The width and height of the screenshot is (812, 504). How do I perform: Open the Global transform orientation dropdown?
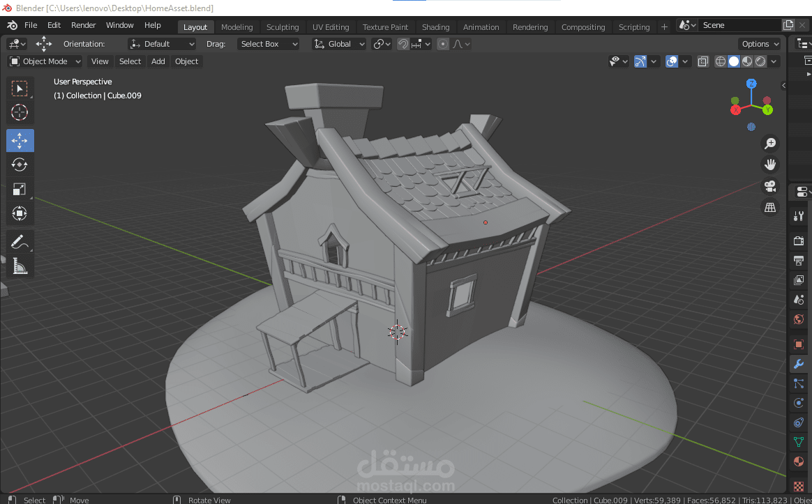pyautogui.click(x=339, y=44)
